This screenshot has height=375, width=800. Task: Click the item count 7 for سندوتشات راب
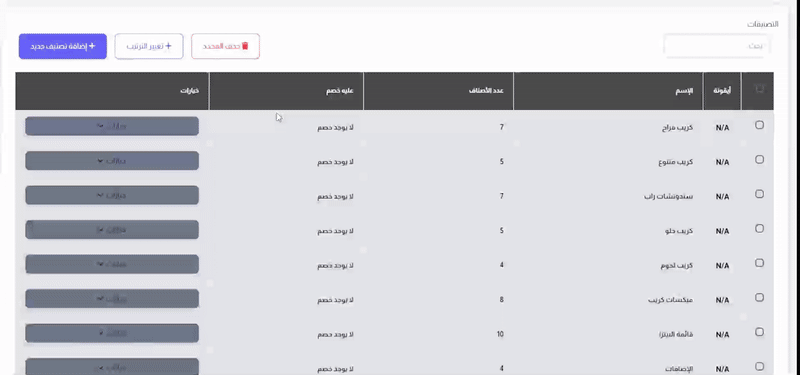tap(502, 196)
